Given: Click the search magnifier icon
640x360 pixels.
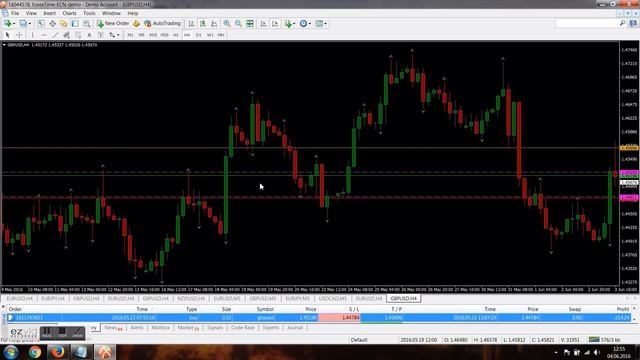Looking at the screenshot, I should coord(622,23).
